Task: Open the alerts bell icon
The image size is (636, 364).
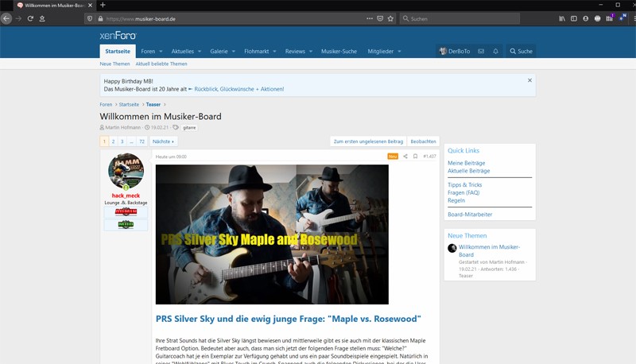Action: [495, 51]
